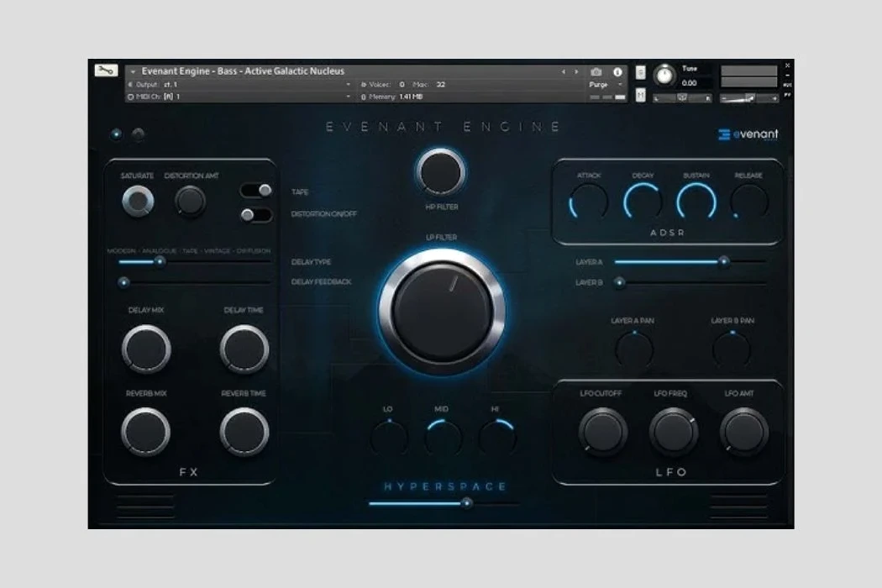Go to the next preset with the right arrow
This screenshot has width=882, height=588.
(575, 72)
